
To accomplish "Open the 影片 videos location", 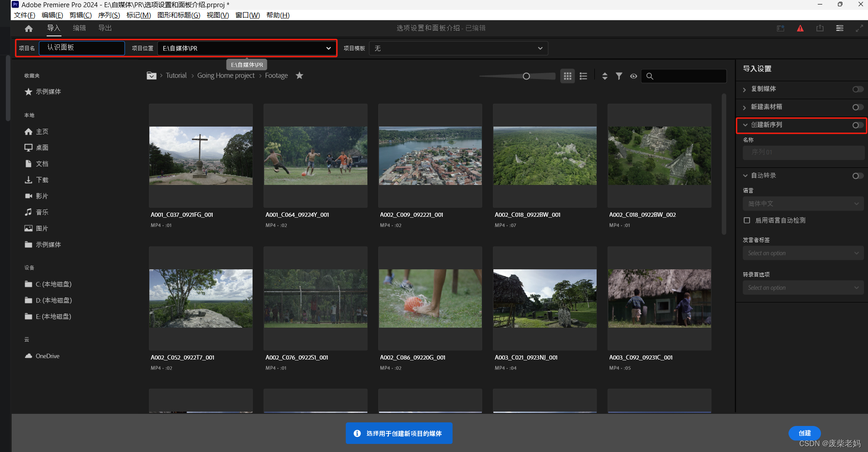I will point(37,196).
